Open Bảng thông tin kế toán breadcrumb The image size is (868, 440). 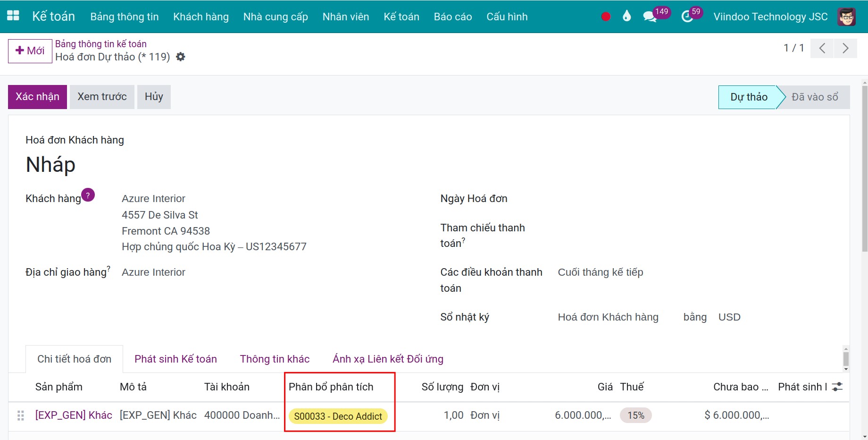[x=101, y=44]
